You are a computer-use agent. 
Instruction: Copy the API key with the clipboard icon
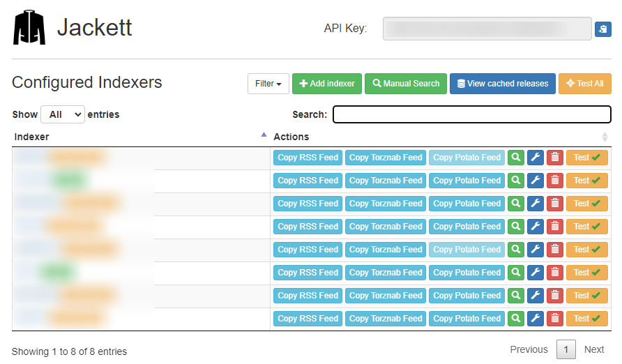pyautogui.click(x=602, y=29)
